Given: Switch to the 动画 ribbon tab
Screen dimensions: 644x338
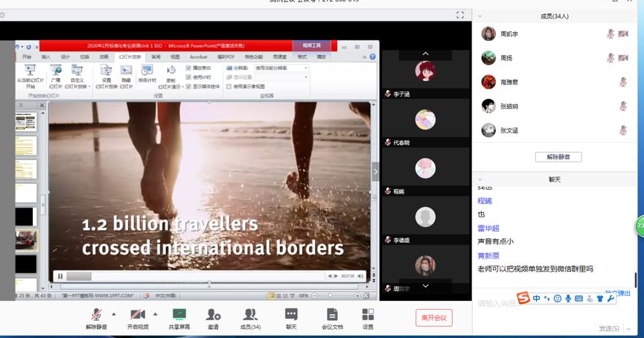Looking at the screenshot, I should pos(104,57).
